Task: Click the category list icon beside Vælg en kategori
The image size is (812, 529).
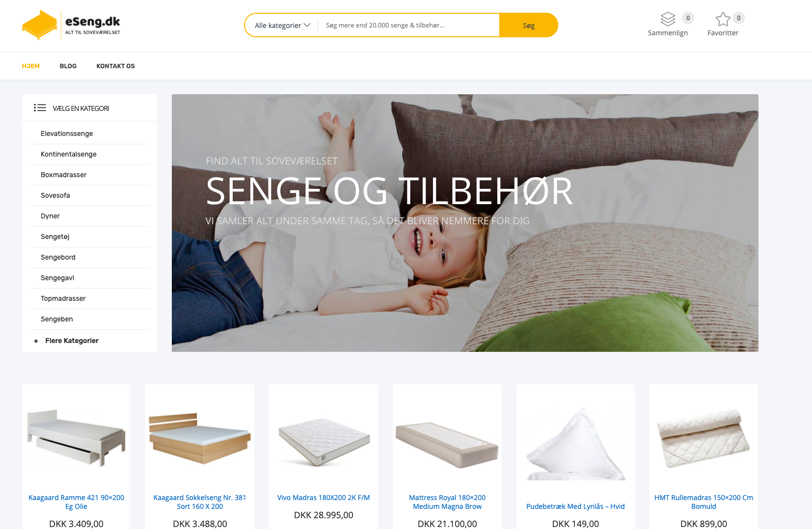Action: point(40,108)
